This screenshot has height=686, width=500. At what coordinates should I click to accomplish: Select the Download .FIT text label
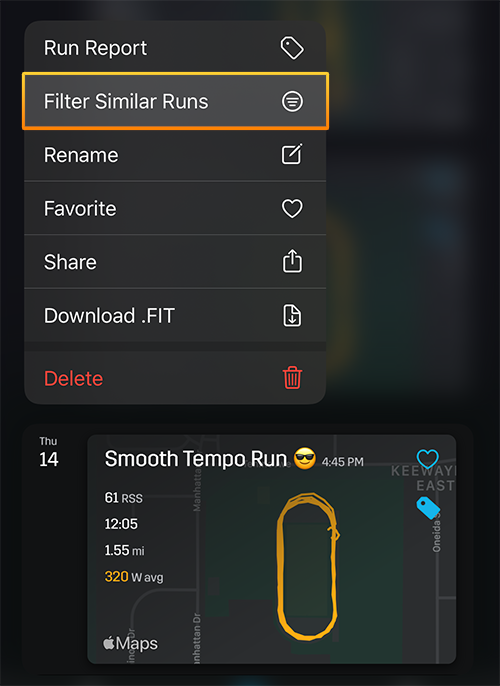pos(109,315)
